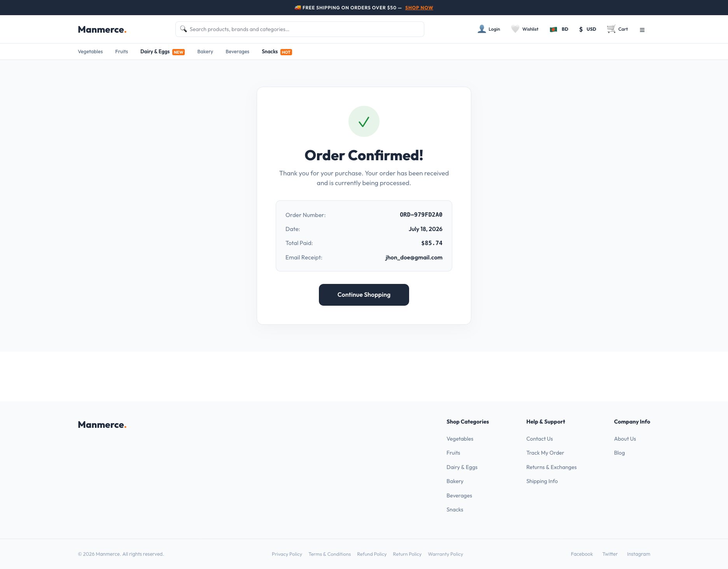Open footer Dairy & Eggs link
Image resolution: width=728 pixels, height=569 pixels.
pos(462,467)
